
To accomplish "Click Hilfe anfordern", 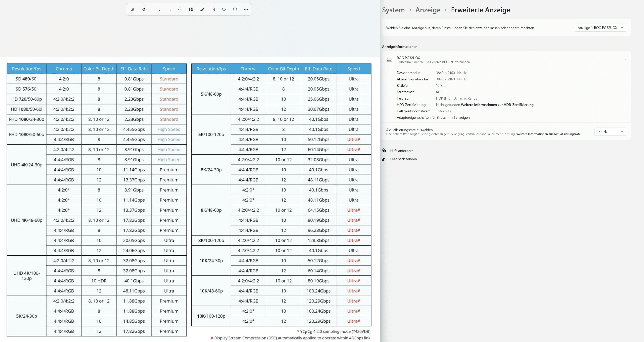I will coord(402,151).
